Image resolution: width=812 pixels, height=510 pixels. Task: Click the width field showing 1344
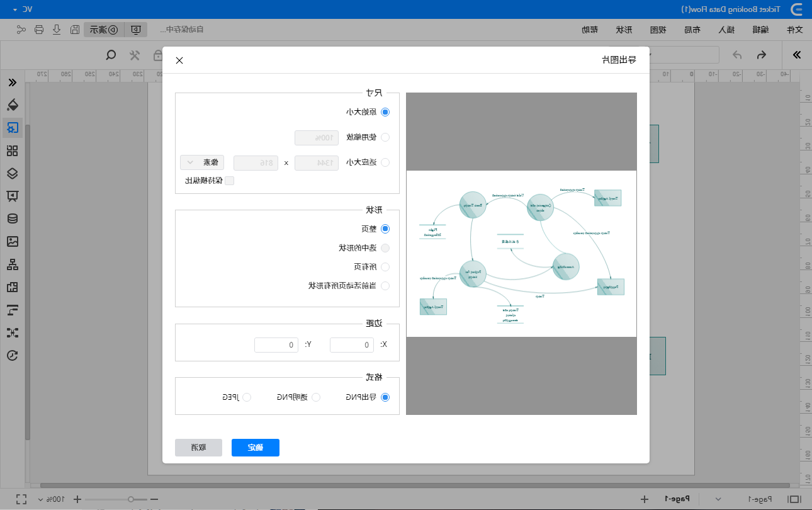[317, 162]
